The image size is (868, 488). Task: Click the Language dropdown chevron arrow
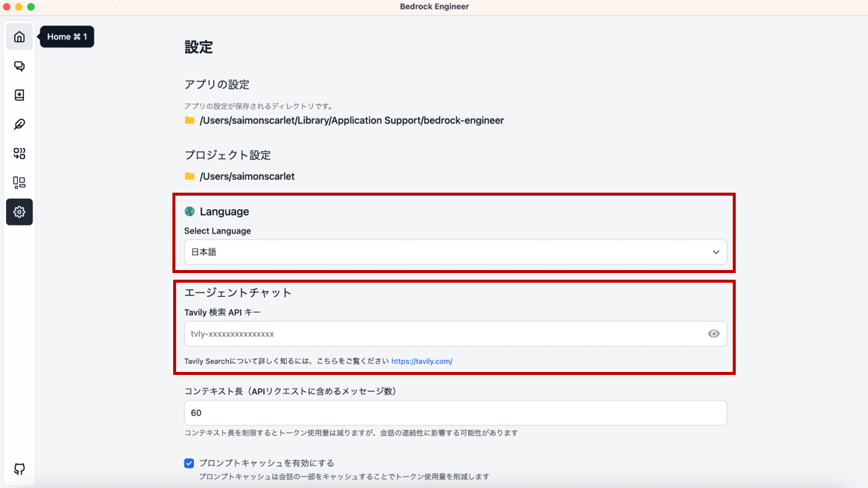pos(716,252)
